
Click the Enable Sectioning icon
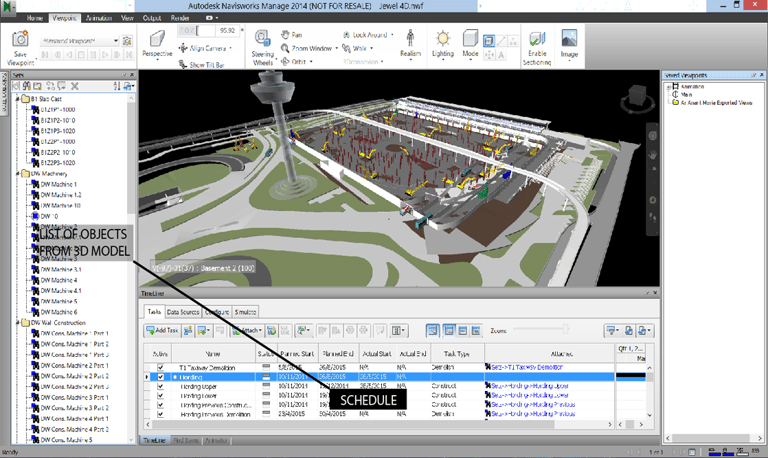[x=537, y=39]
